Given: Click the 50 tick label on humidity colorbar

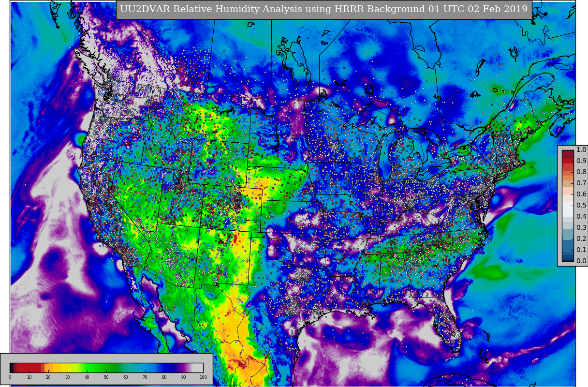Looking at the screenshot, I should [x=106, y=377].
